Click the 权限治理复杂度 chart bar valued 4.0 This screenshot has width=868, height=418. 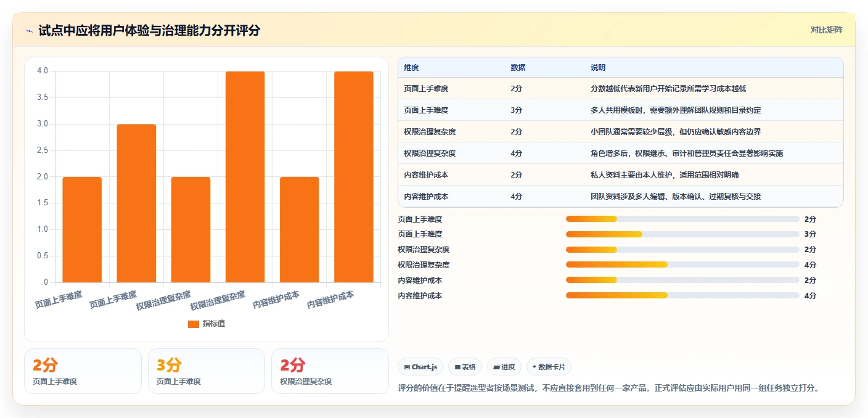tap(245, 177)
